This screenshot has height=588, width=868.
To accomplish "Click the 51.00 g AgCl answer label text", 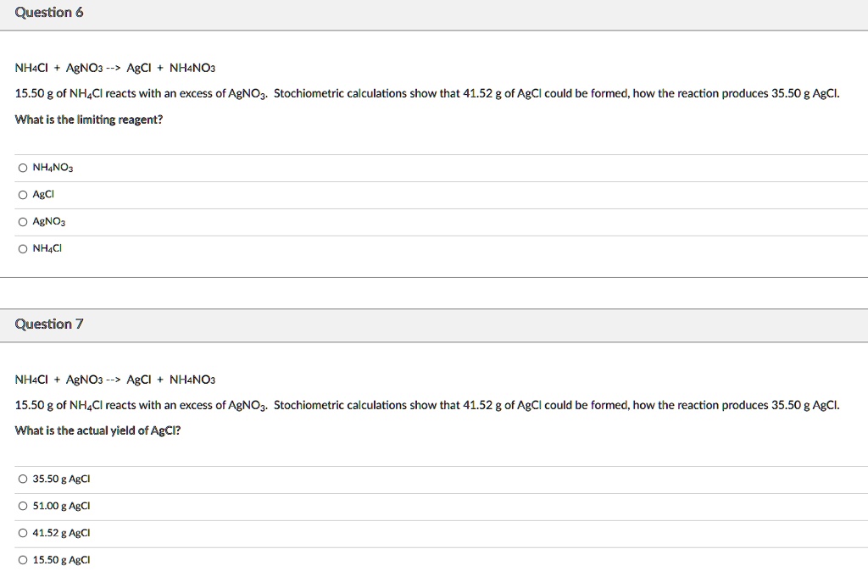I will [x=61, y=506].
